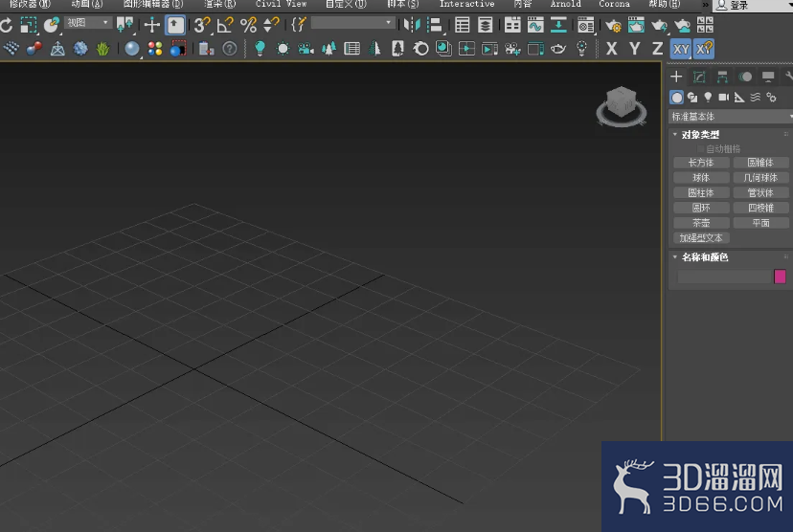Click the help question mark icon

[x=230, y=49]
